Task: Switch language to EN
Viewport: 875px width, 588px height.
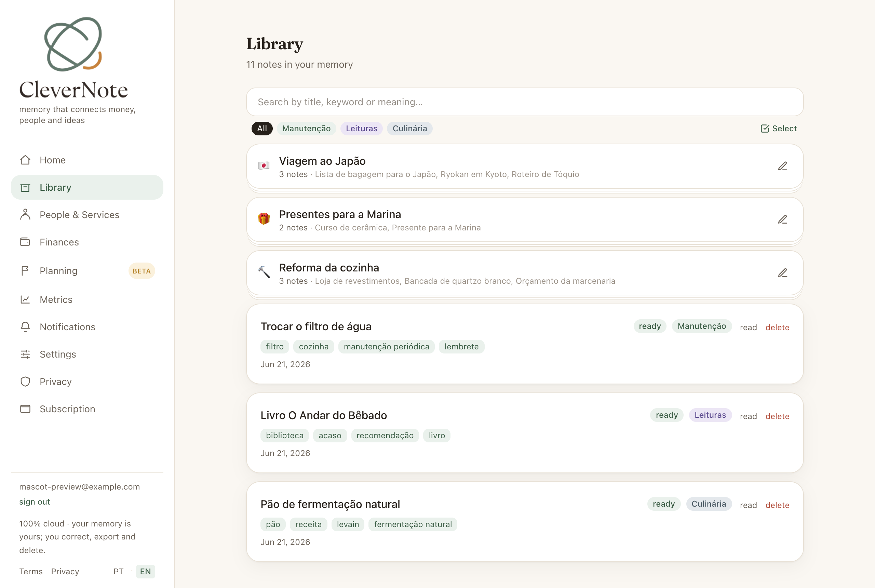Action: [146, 572]
